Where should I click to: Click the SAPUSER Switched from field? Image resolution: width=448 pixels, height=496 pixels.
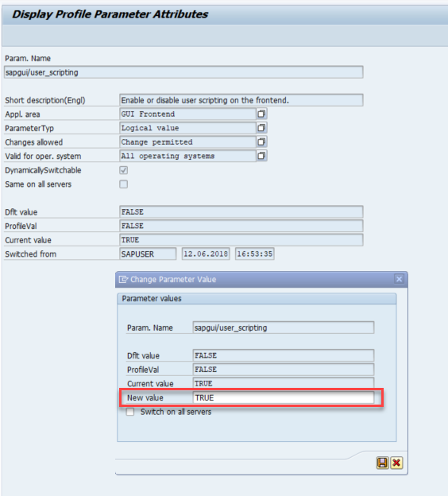click(148, 254)
